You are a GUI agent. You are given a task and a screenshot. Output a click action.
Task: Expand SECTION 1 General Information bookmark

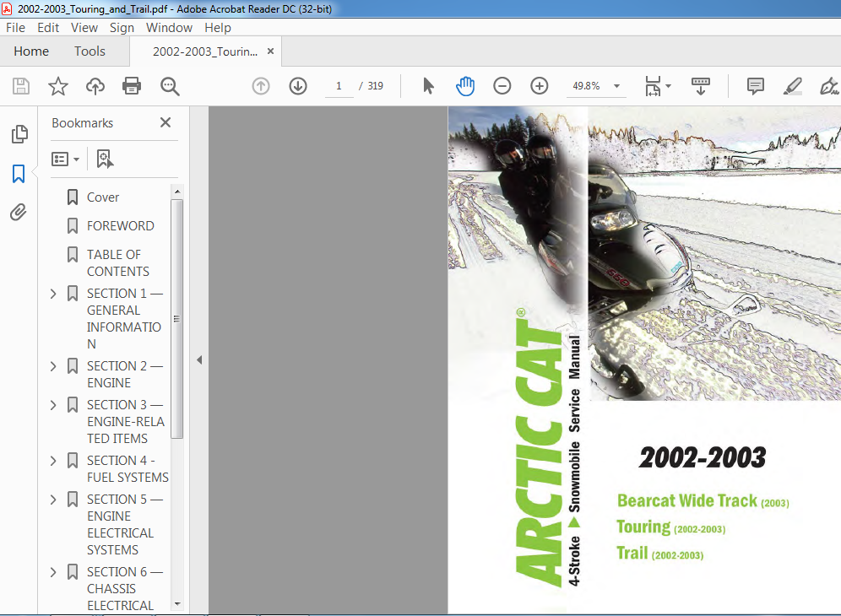pos(53,294)
